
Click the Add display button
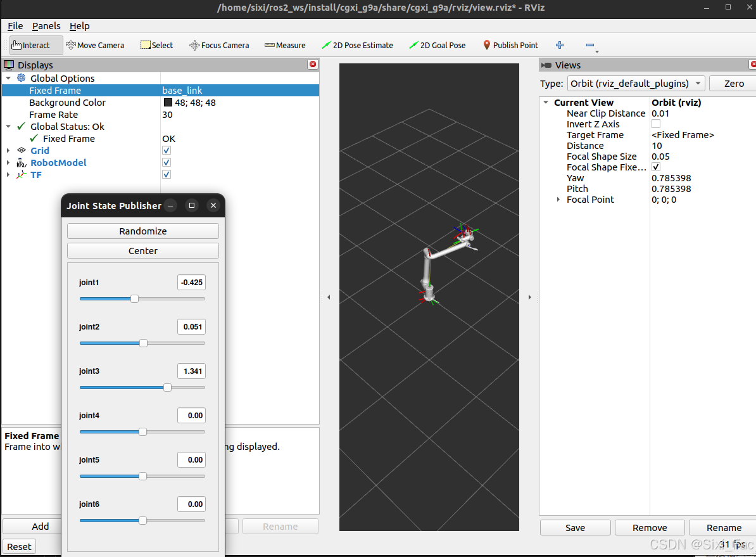coord(33,526)
